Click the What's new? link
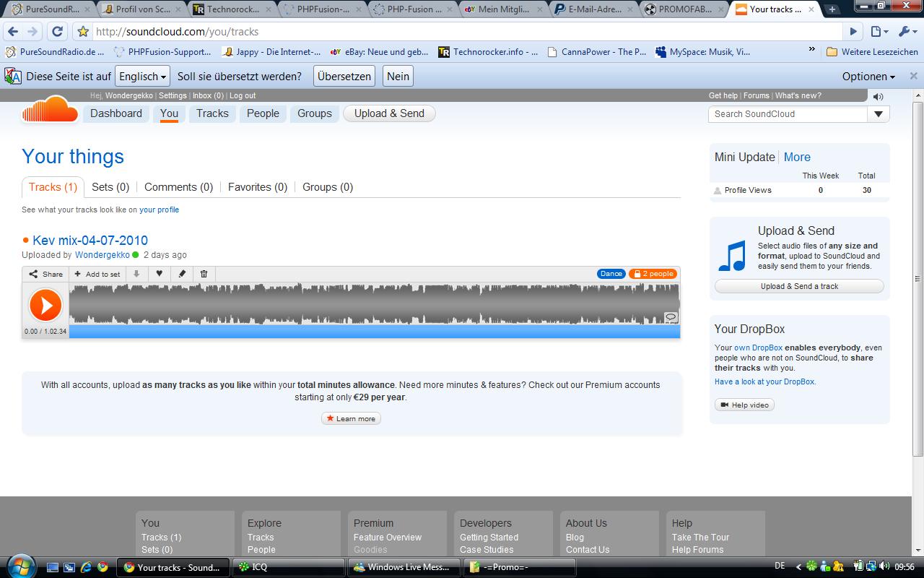Image resolution: width=924 pixels, height=578 pixels. 798,95
